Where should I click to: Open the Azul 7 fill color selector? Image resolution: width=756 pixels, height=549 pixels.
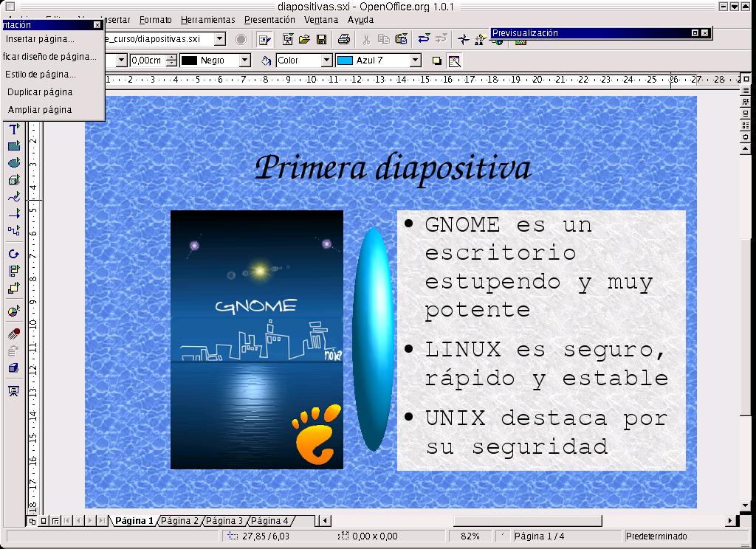point(414,61)
